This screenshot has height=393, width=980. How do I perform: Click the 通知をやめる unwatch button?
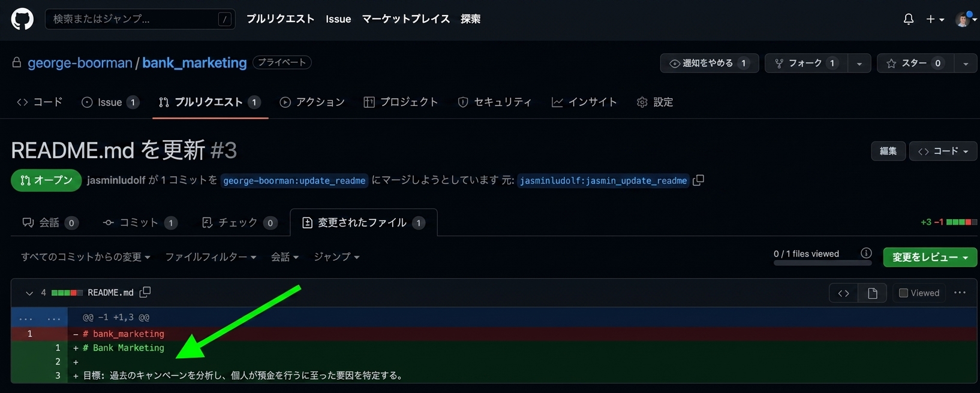(x=710, y=63)
